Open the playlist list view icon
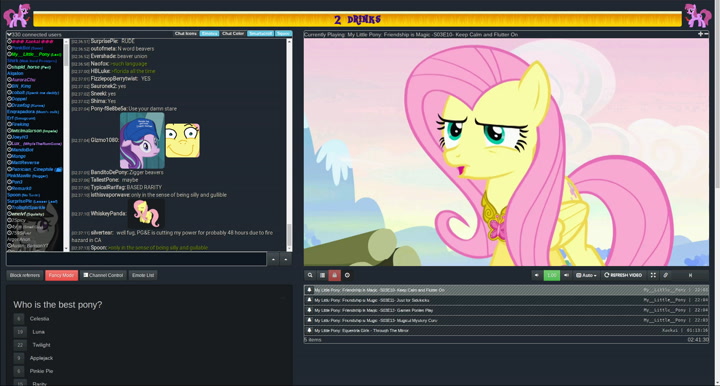Viewport: 720px width, 386px height. point(322,275)
